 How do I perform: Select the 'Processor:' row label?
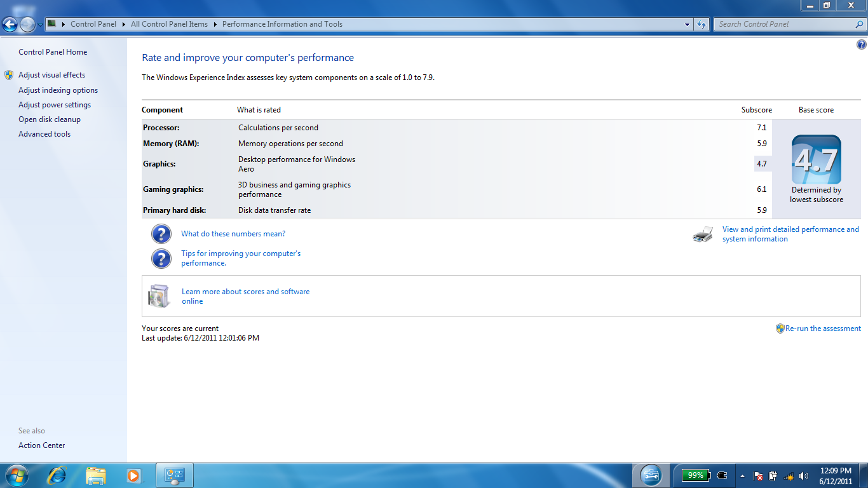(161, 128)
